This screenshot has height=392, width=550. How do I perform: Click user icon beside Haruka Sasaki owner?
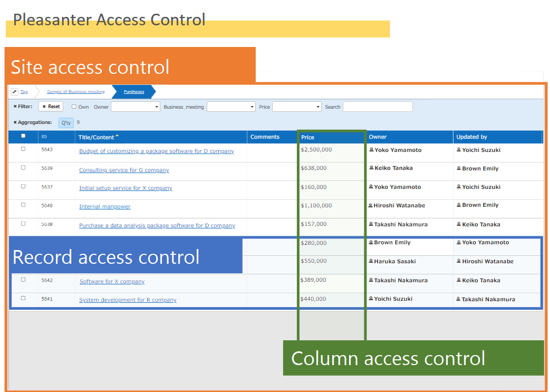click(x=371, y=261)
